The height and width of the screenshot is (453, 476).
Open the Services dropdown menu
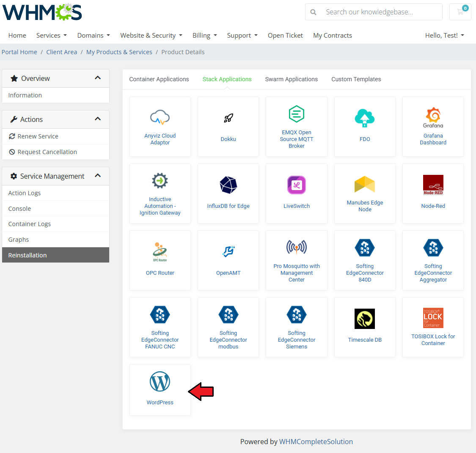point(51,36)
